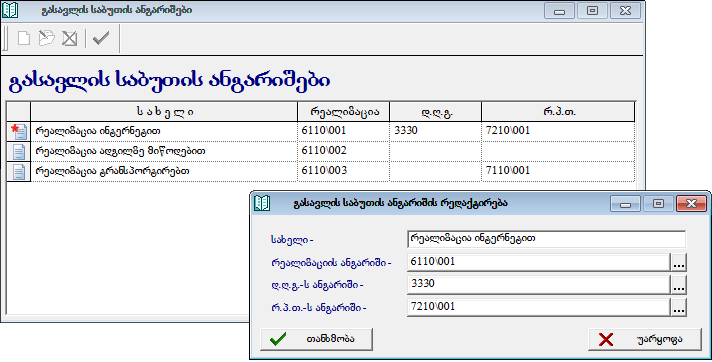Click table cell 7210\001 in the grid
Screen dimensions: 712x362
point(558,131)
